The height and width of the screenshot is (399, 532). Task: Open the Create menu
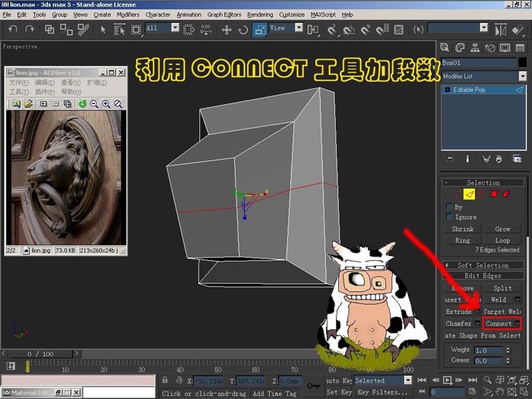click(102, 14)
